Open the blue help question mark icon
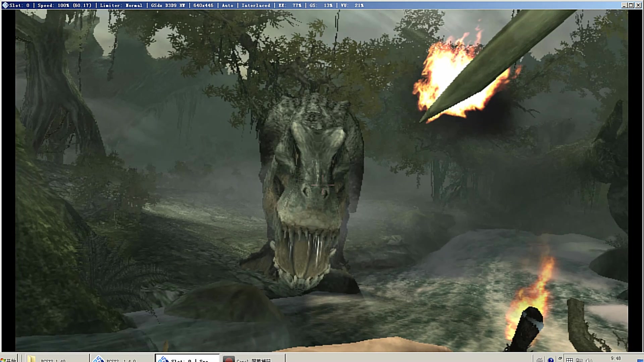644x362 pixels. (x=550, y=360)
